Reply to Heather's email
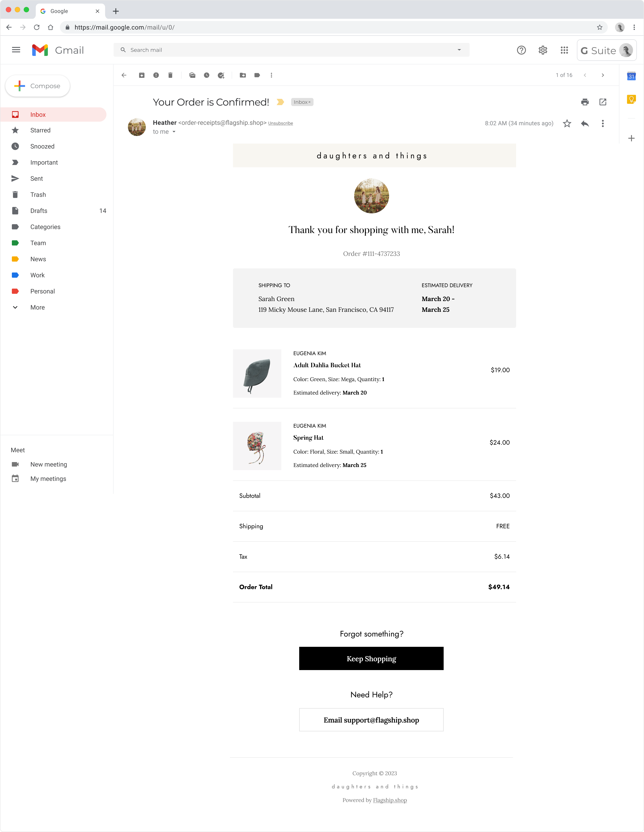Viewport: 644px width, 832px height. click(585, 123)
